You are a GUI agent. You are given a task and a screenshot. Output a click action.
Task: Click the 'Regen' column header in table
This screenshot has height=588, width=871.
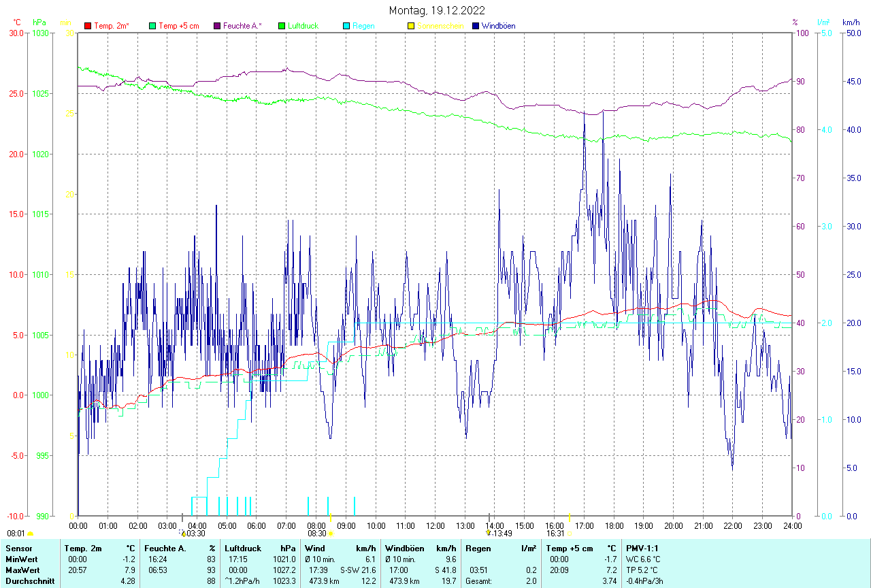[x=478, y=548]
